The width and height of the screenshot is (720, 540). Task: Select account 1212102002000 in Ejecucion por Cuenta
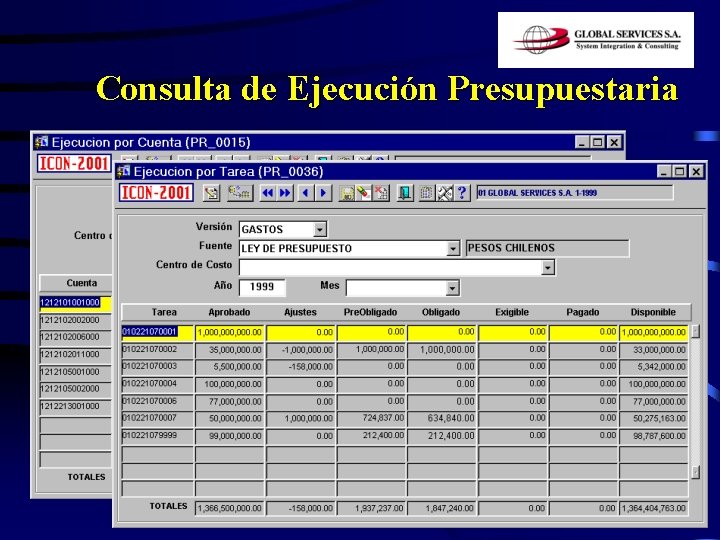click(76, 321)
